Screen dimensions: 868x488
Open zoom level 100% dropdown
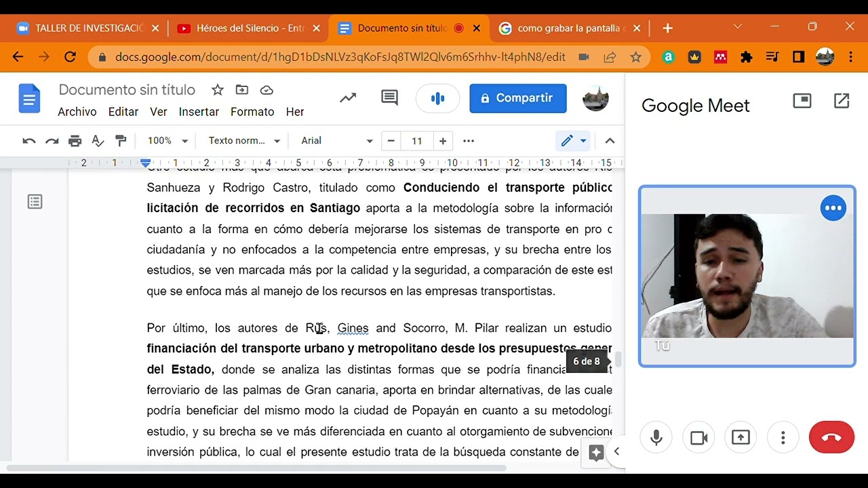click(x=167, y=141)
